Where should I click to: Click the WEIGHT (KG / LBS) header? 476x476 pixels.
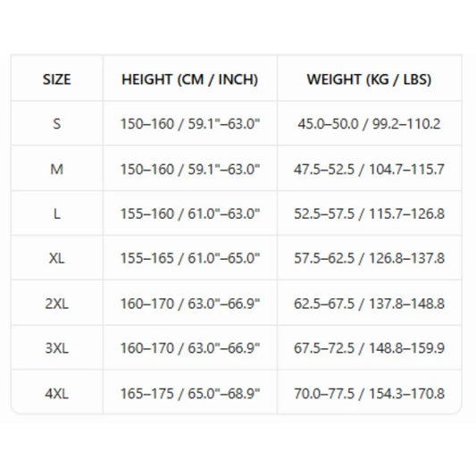click(369, 79)
